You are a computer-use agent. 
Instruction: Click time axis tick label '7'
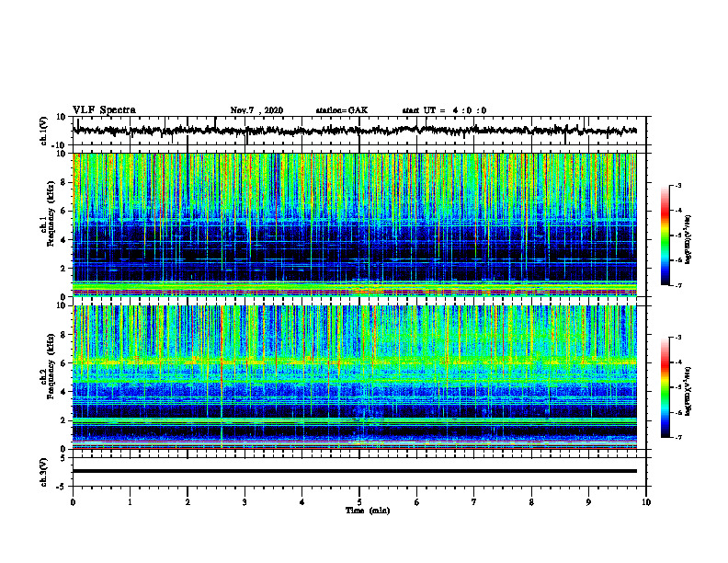pyautogui.click(x=474, y=502)
